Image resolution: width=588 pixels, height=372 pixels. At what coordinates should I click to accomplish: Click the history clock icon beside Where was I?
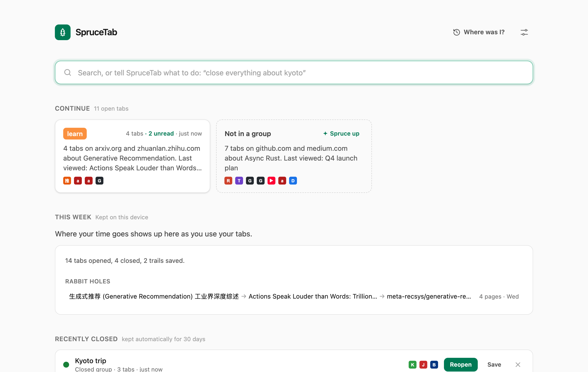click(456, 32)
